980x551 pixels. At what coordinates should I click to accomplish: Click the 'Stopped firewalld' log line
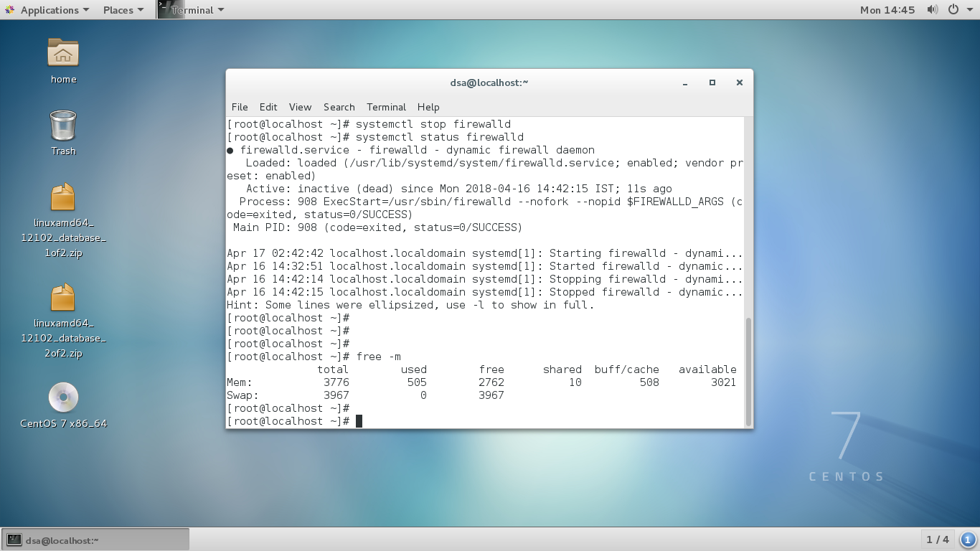pyautogui.click(x=485, y=292)
